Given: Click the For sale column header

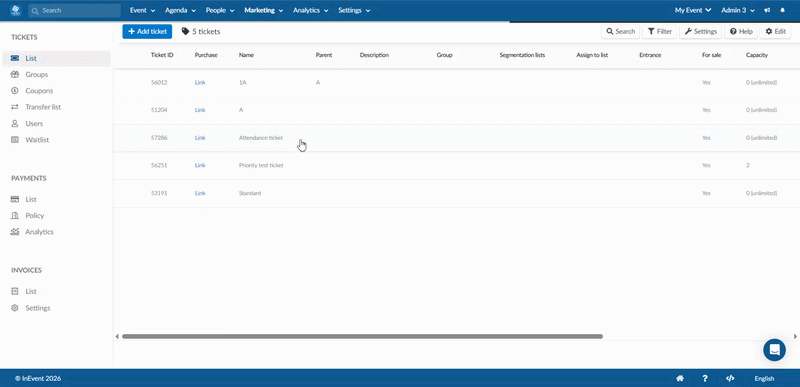Looking at the screenshot, I should [712, 55].
